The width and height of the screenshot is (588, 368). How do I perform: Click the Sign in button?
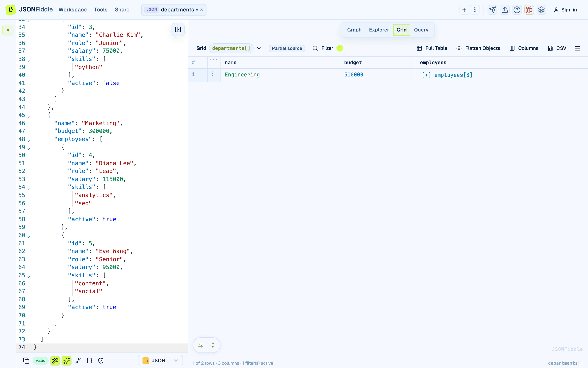click(x=565, y=10)
